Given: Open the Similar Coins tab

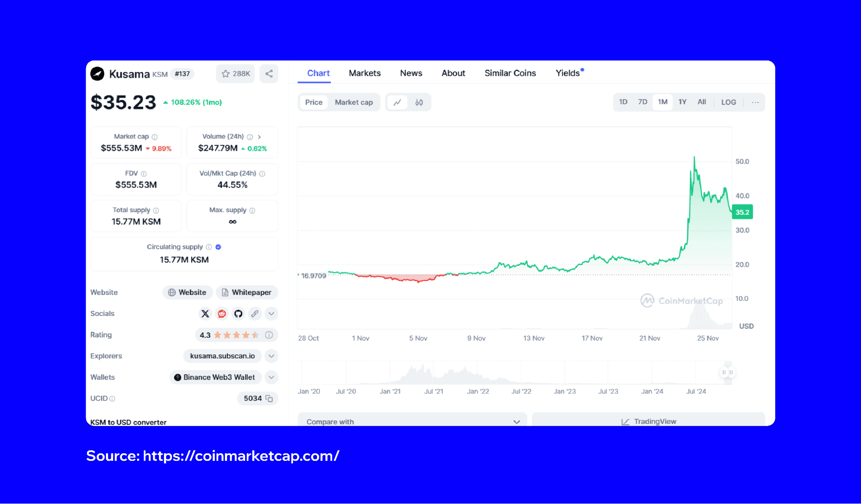Looking at the screenshot, I should (510, 73).
